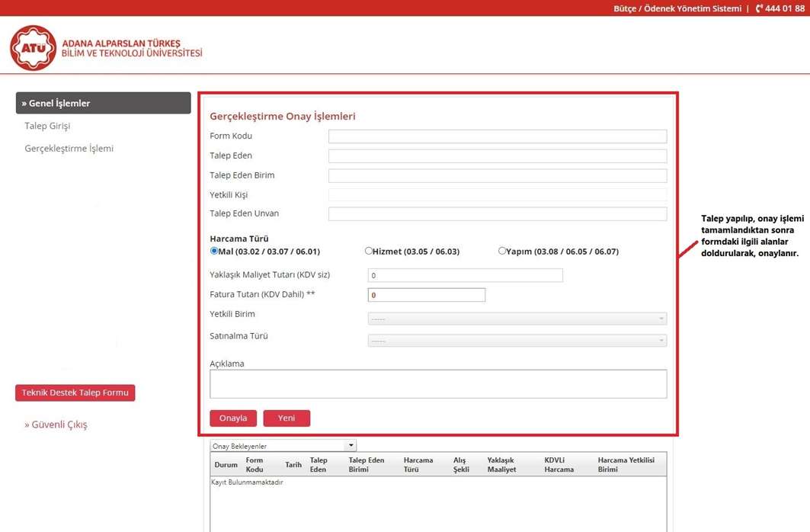Click the Gerçekleştirme Onay İşlemleri heading

[283, 116]
